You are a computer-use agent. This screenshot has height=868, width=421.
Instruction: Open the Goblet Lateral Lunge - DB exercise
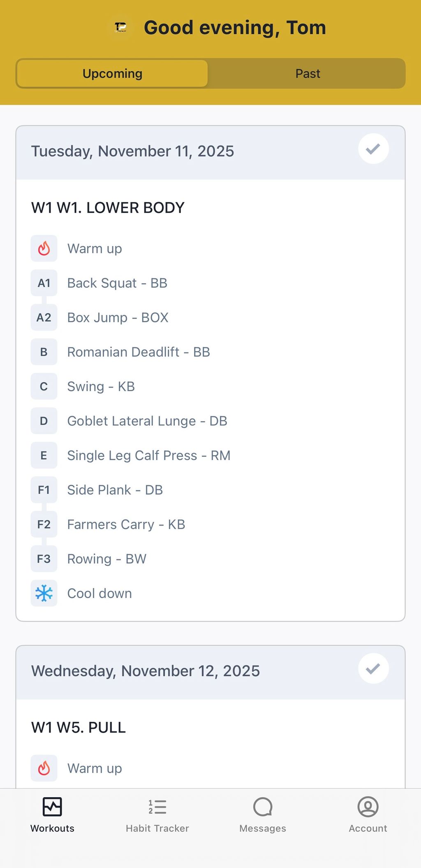(147, 421)
